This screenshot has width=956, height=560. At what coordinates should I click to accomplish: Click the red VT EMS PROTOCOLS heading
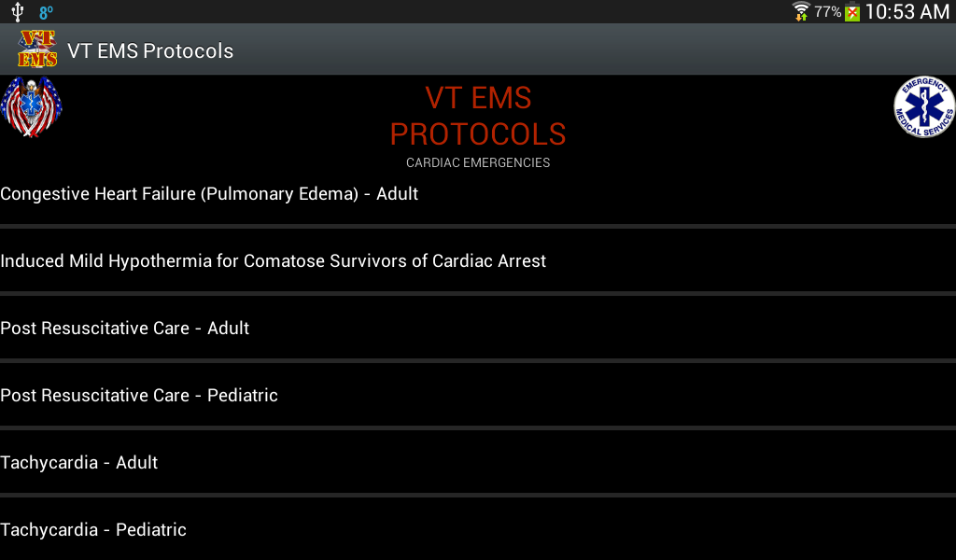(x=478, y=116)
